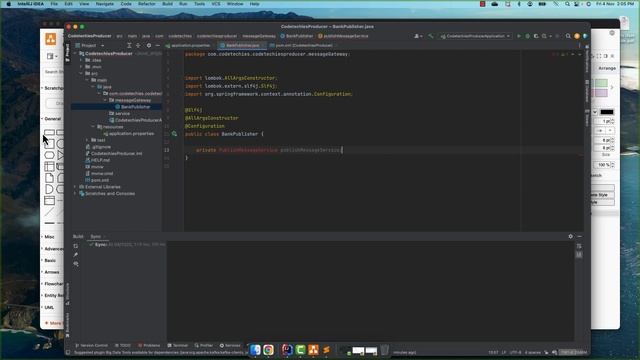
Task: Select the BankPublisher.java editor tab
Action: (x=242, y=45)
